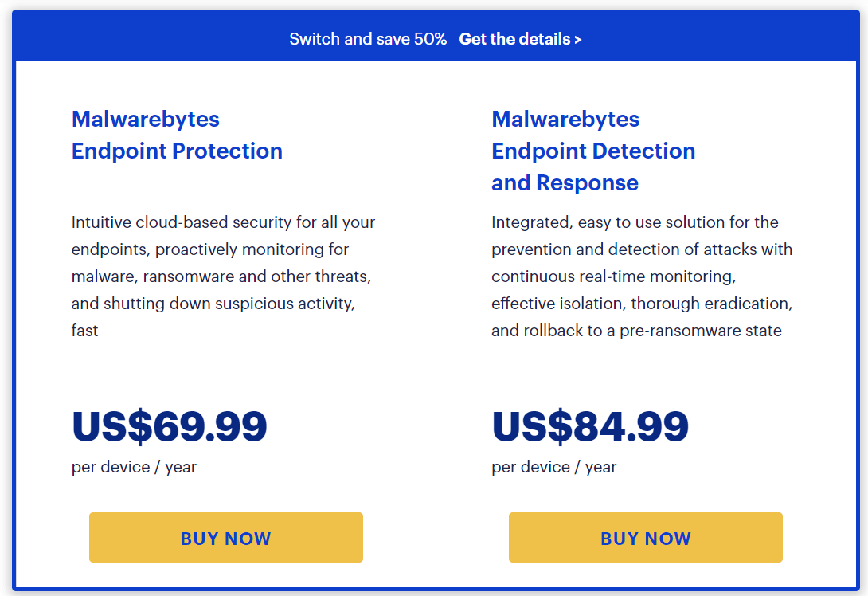Image resolution: width=868 pixels, height=596 pixels.
Task: Click the pre-ransomware state text
Action: (701, 331)
